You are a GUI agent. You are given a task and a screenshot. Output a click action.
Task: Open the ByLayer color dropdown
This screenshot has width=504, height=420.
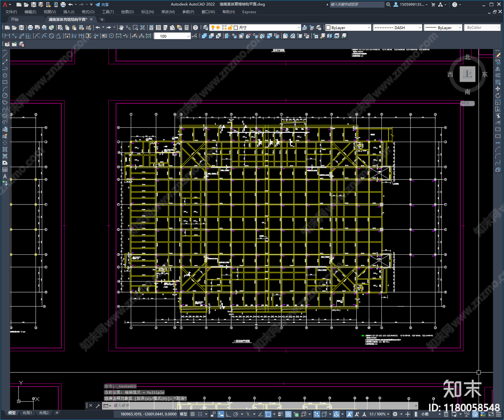tap(348, 28)
